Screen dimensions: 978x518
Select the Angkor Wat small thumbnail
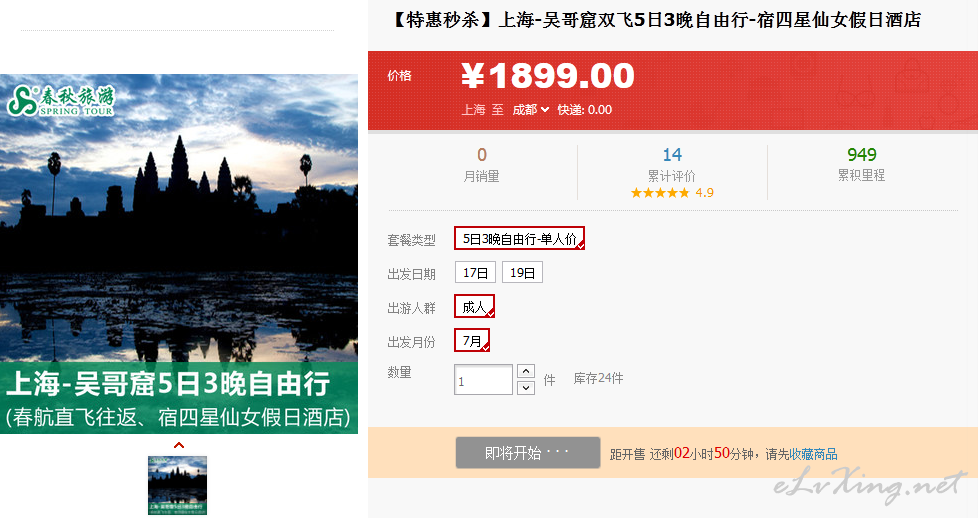click(178, 485)
